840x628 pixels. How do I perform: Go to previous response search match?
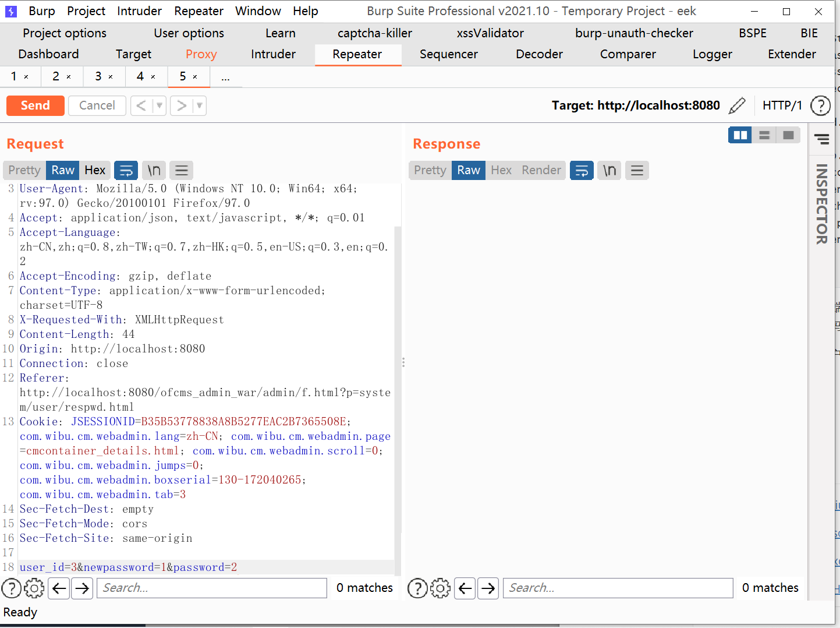coord(465,588)
